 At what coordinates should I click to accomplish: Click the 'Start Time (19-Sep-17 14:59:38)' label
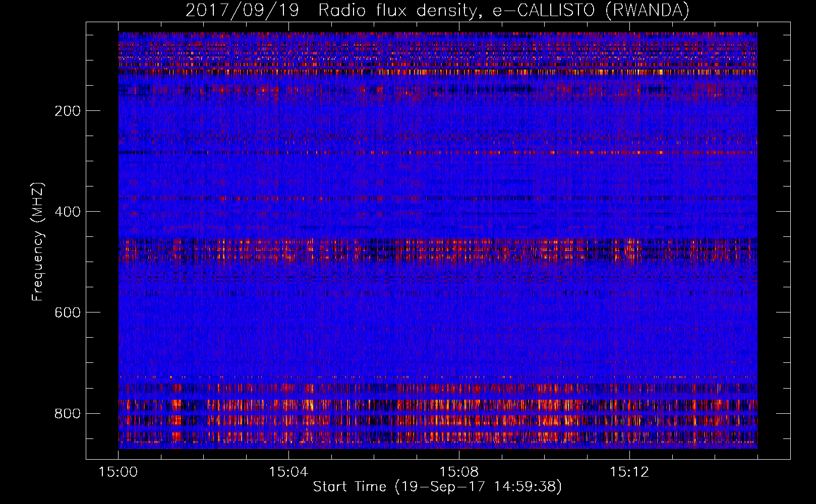437,487
